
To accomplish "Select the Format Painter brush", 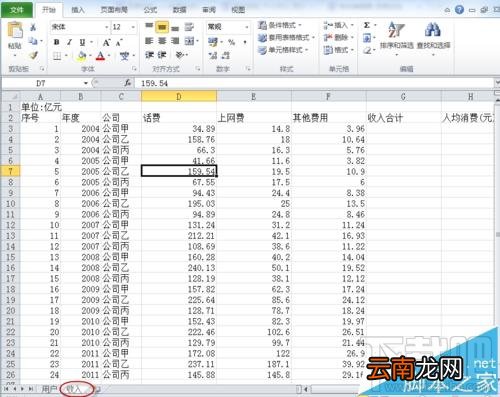I will point(33,55).
